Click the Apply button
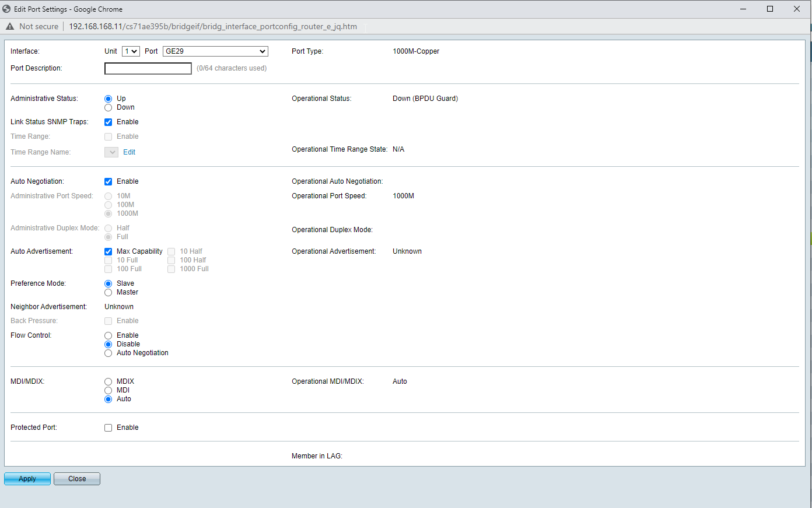 [27, 479]
